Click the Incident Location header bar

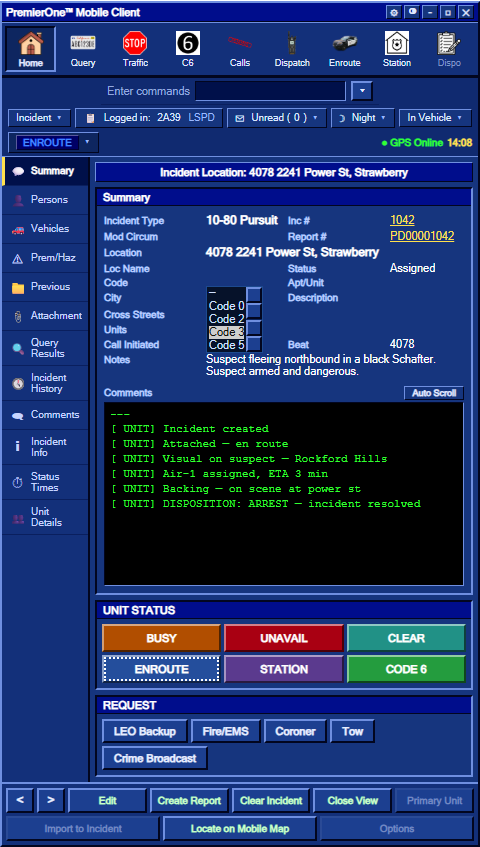283,173
